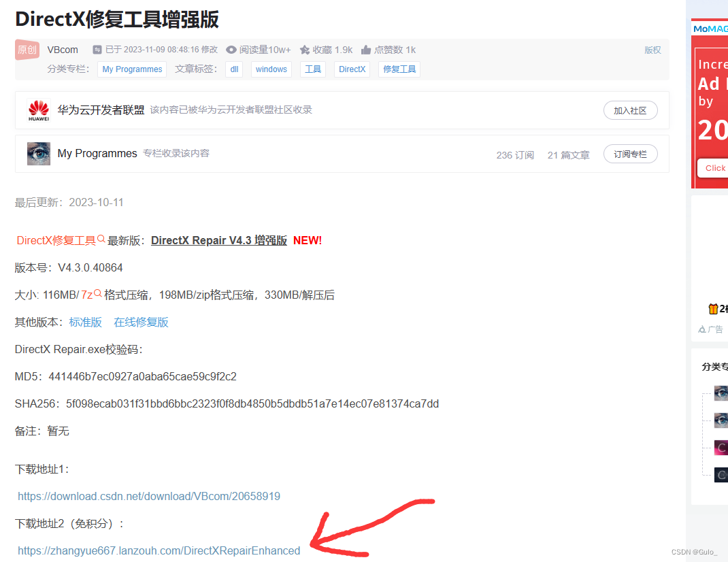Click the gift icon in the sidebar
The height and width of the screenshot is (562, 728).
(713, 308)
